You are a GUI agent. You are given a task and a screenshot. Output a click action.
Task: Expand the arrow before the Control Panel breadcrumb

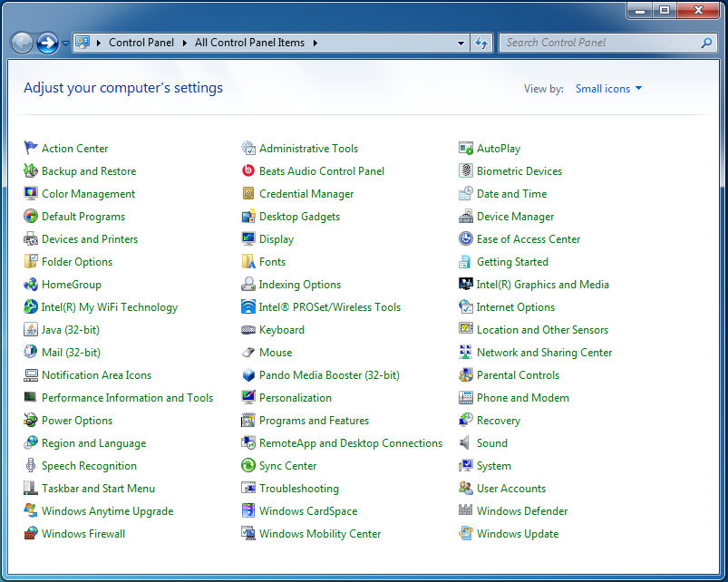click(99, 43)
